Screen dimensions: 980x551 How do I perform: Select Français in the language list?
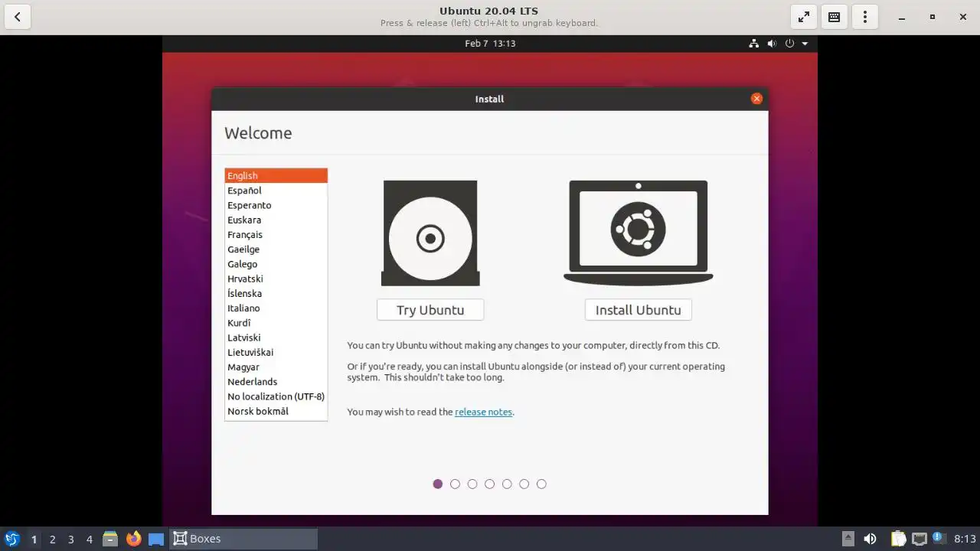point(276,235)
